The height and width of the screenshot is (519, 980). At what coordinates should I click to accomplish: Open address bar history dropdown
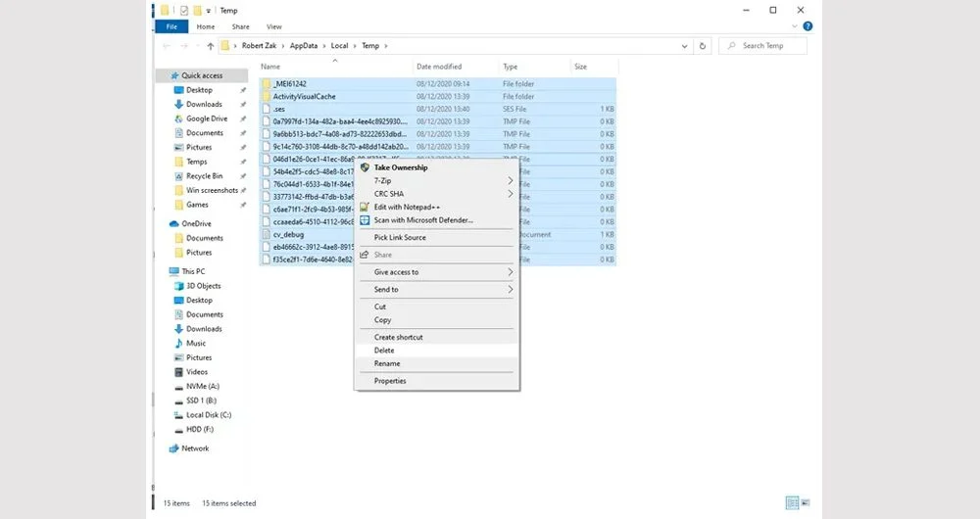tap(686, 46)
